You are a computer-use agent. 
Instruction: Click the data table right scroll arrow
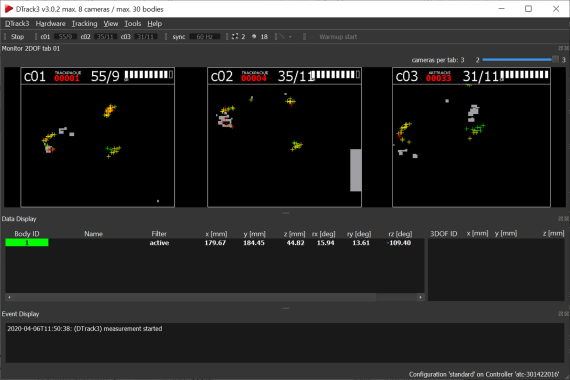[x=420, y=297]
